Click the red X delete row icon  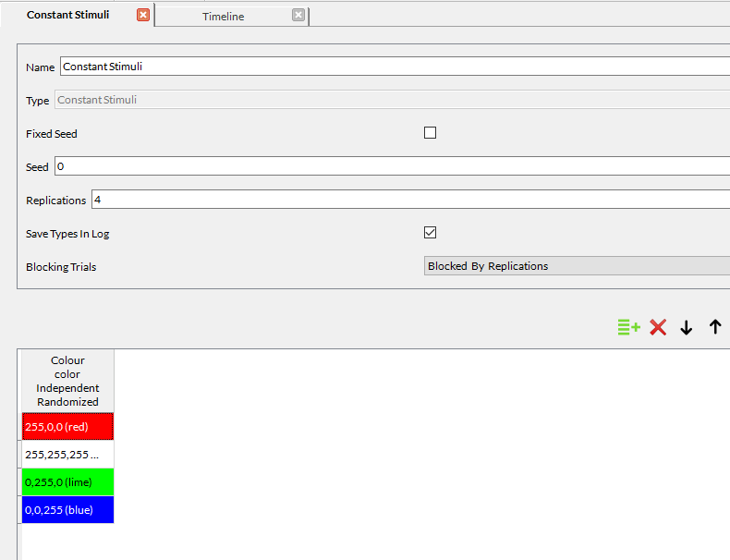658,327
